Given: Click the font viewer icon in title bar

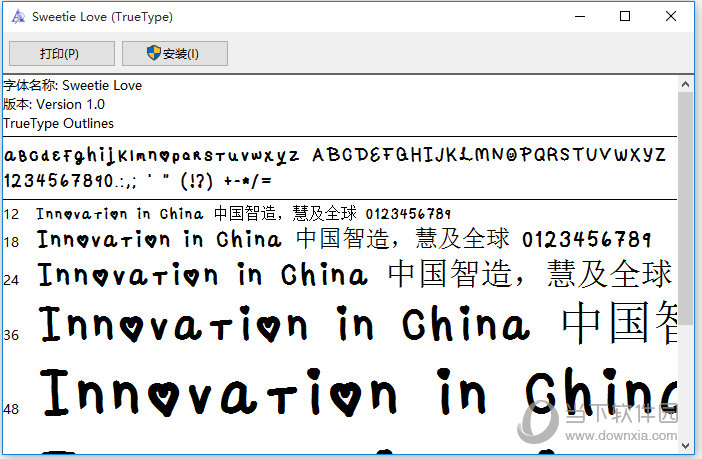Looking at the screenshot, I should (x=18, y=17).
